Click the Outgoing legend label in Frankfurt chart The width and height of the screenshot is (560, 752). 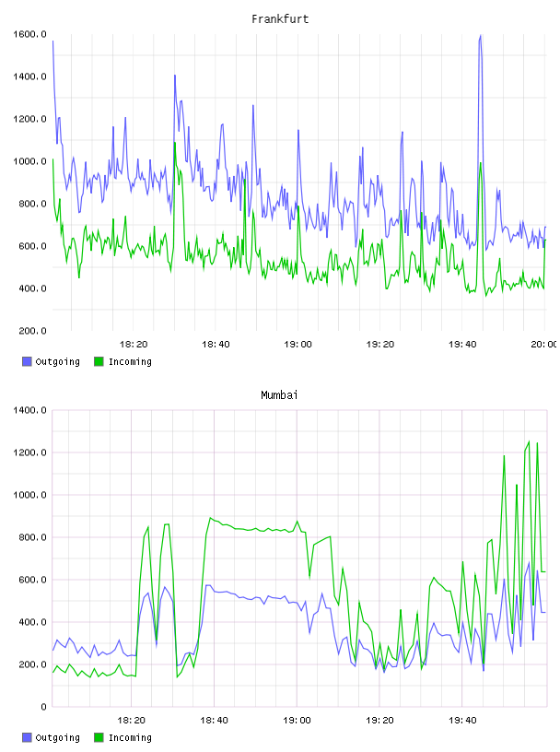(57, 362)
